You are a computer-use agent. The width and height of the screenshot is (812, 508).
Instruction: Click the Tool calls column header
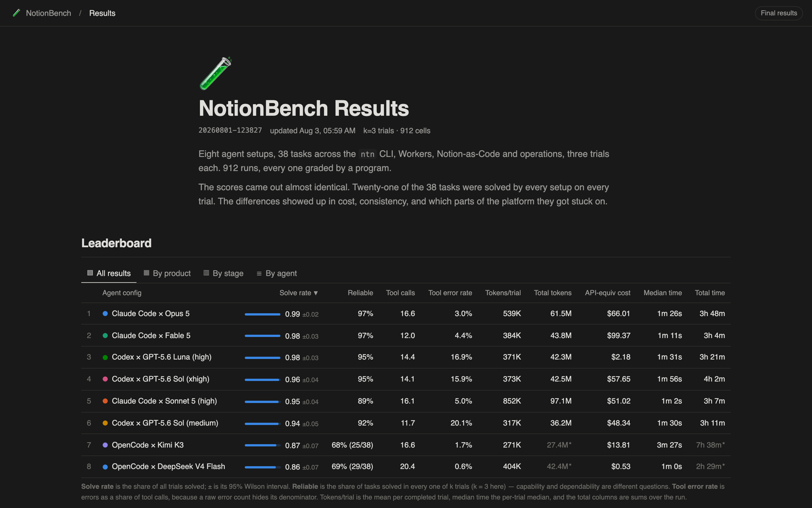[x=400, y=293]
